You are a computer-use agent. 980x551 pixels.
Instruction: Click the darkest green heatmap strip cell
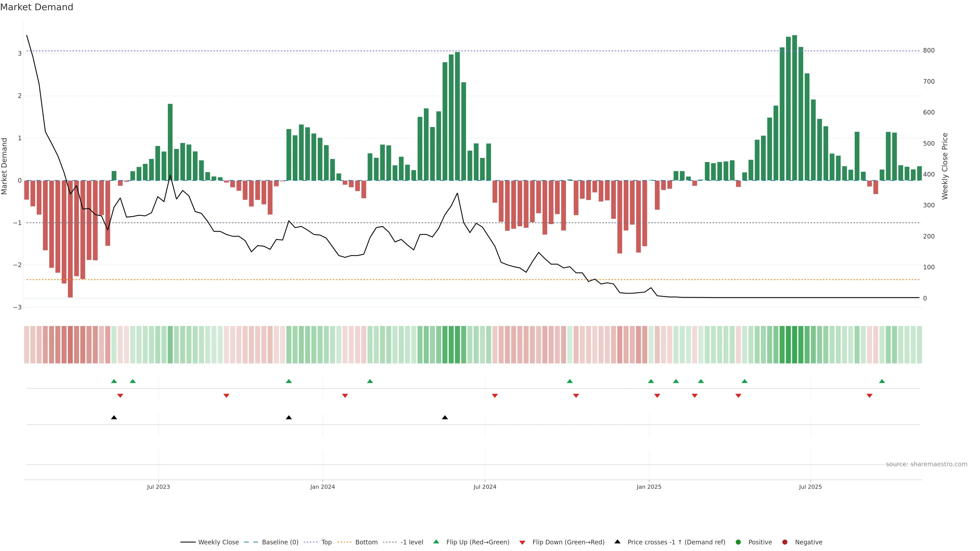(794, 345)
